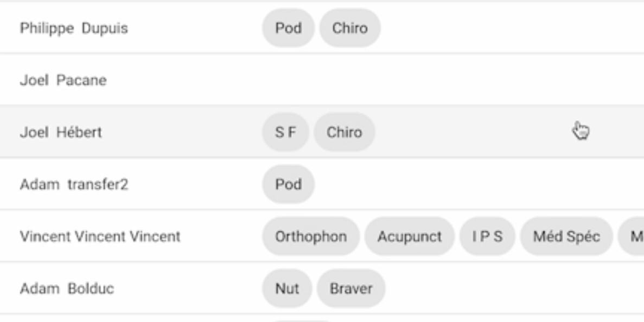Select the Joel Pacane row

click(x=322, y=80)
